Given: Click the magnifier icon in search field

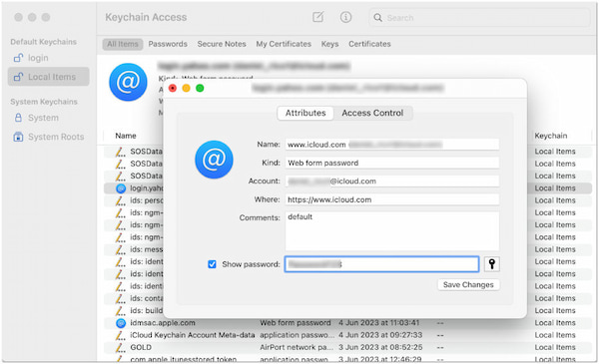Looking at the screenshot, I should [377, 18].
